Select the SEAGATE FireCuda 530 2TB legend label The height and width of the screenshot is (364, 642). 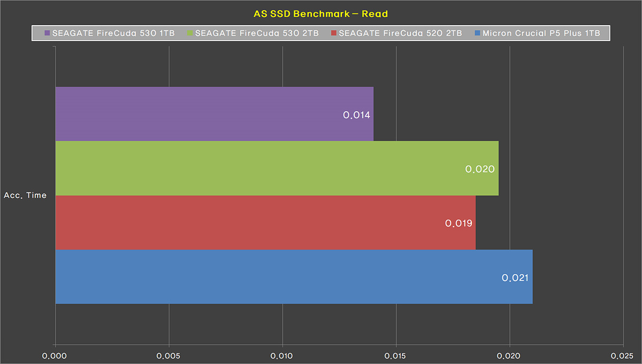pyautogui.click(x=257, y=33)
